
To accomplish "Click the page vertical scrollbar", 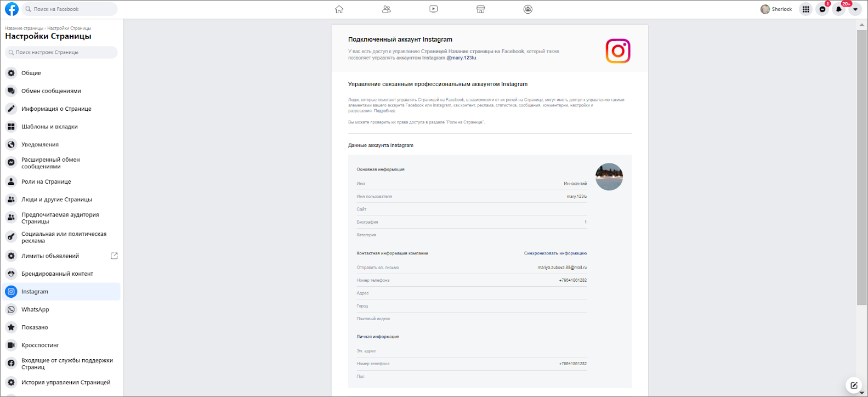I will point(862,167).
